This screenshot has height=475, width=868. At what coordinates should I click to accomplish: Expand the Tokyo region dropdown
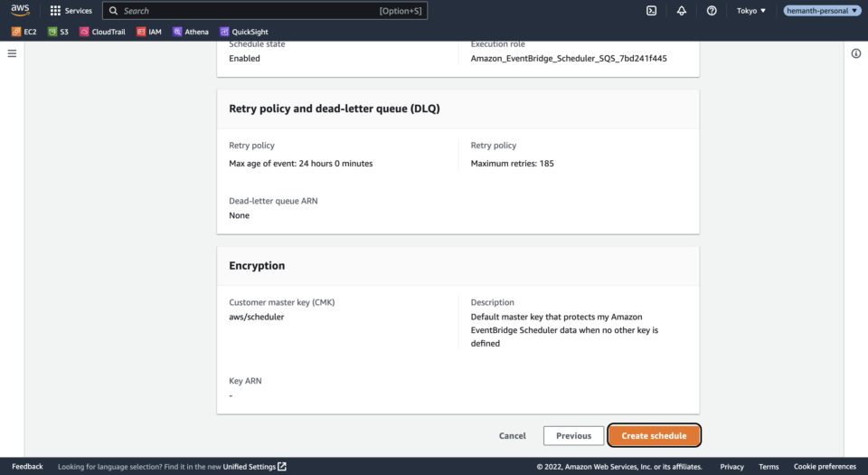tap(750, 11)
